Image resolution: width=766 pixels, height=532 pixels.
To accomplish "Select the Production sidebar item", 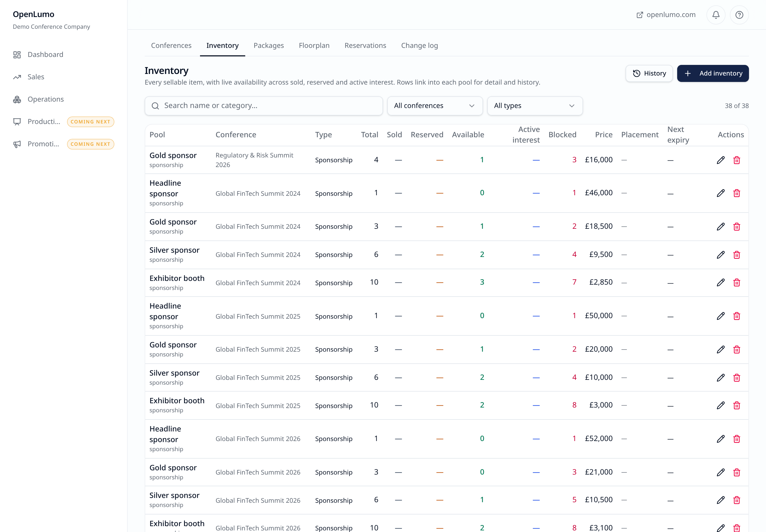I will (64, 122).
